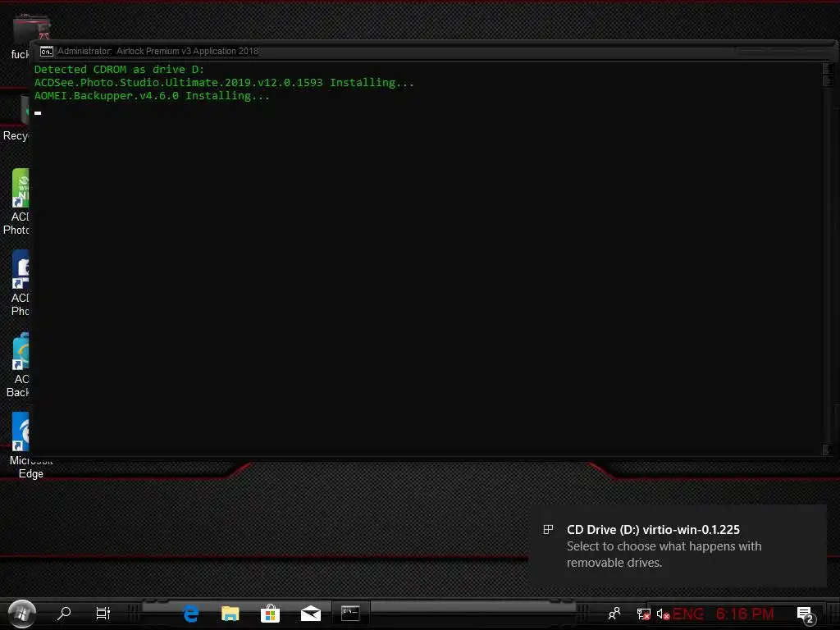Select the command prompt taskbar button
840x630 pixels.
click(350, 614)
